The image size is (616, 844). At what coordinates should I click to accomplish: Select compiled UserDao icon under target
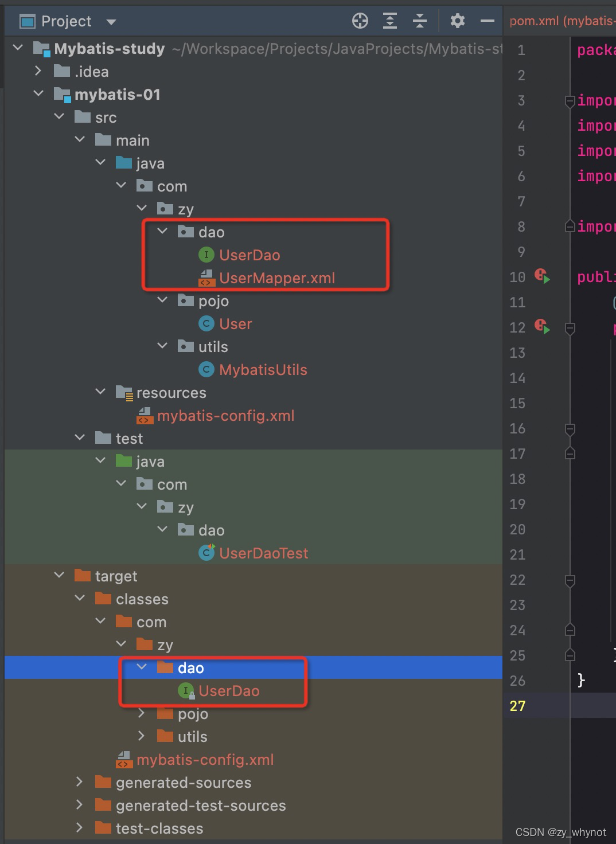click(186, 691)
